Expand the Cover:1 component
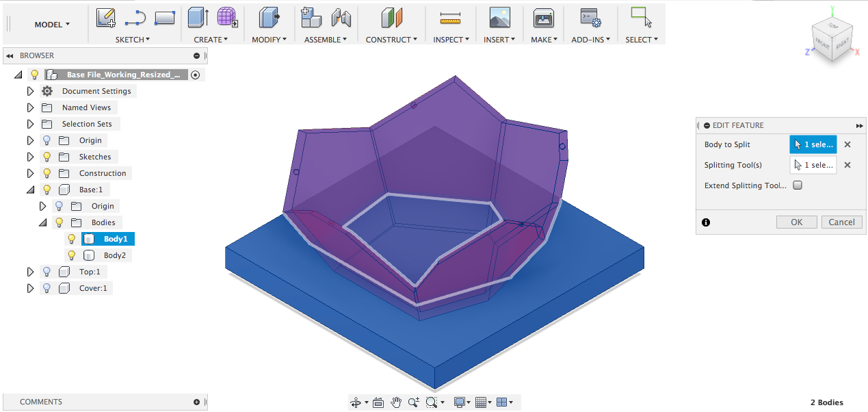This screenshot has height=412, width=868. click(x=30, y=288)
